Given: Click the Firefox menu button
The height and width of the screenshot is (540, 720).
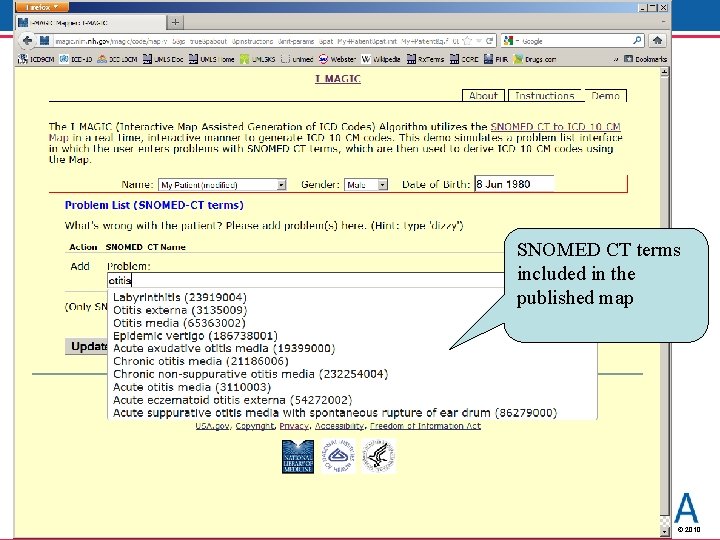Looking at the screenshot, I should (x=42, y=7).
